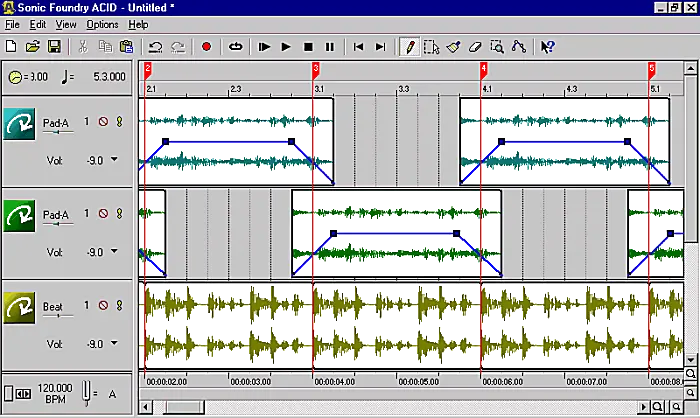Open the Options menu
This screenshot has width=700, height=418.
coord(102,25)
